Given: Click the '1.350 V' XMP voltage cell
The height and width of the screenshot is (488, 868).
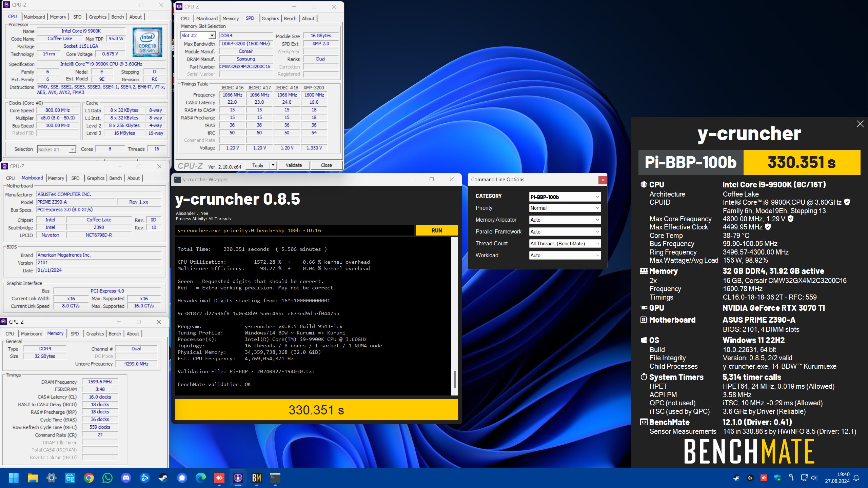Looking at the screenshot, I should 314,148.
